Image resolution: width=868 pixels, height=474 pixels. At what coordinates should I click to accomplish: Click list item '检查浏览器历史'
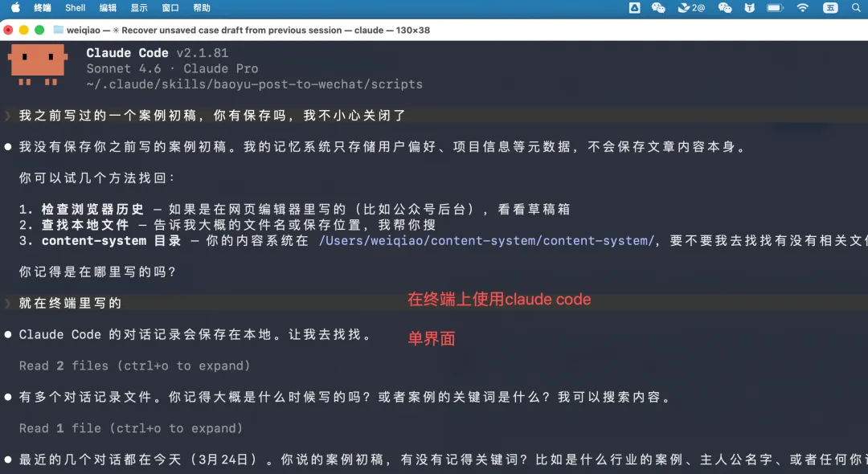click(x=92, y=209)
